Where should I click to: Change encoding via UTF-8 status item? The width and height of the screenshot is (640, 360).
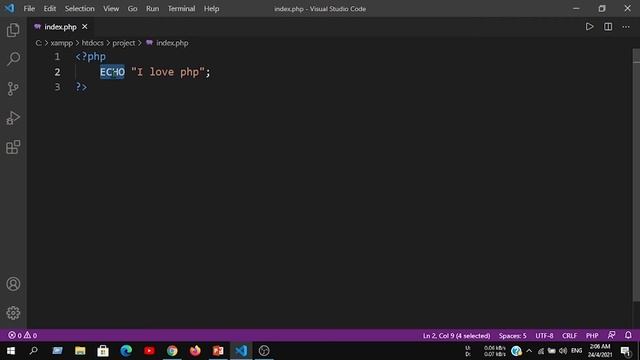[544, 336]
